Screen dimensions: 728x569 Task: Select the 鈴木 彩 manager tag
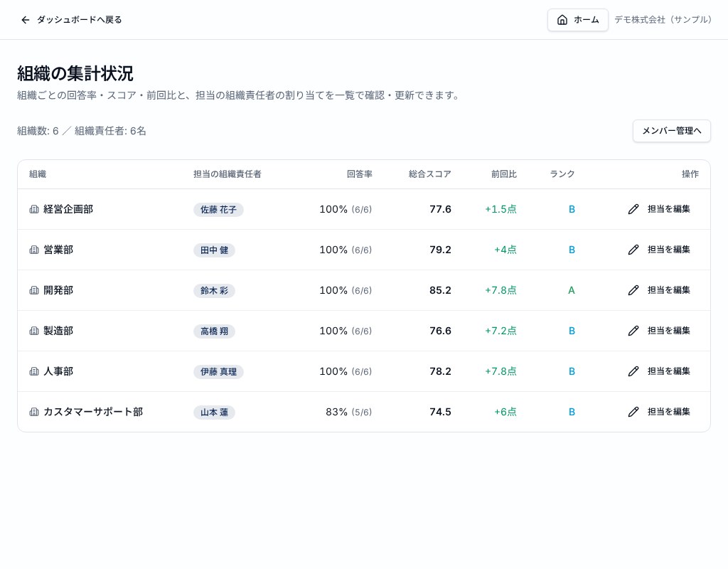pyautogui.click(x=214, y=291)
